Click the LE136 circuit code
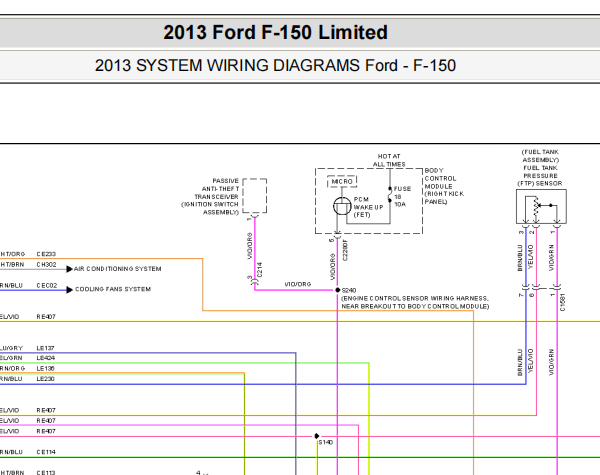Image resolution: width=600 pixels, height=475 pixels. [45, 369]
